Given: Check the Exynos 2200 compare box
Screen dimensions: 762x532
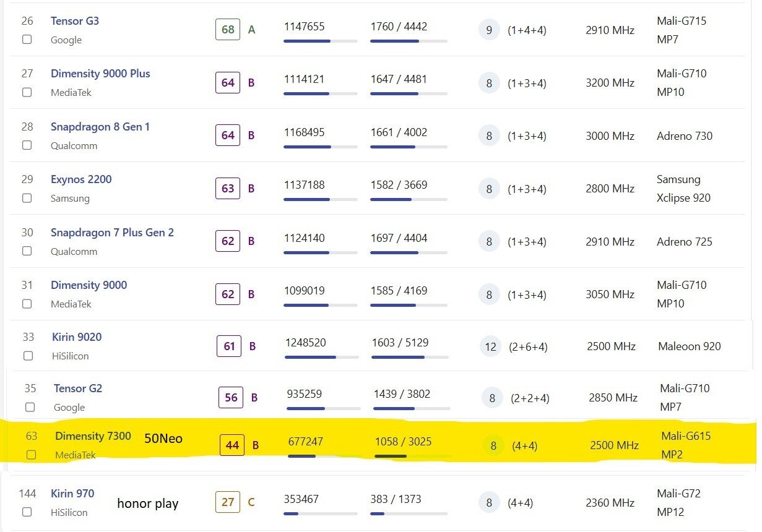Looking at the screenshot, I should [x=27, y=198].
